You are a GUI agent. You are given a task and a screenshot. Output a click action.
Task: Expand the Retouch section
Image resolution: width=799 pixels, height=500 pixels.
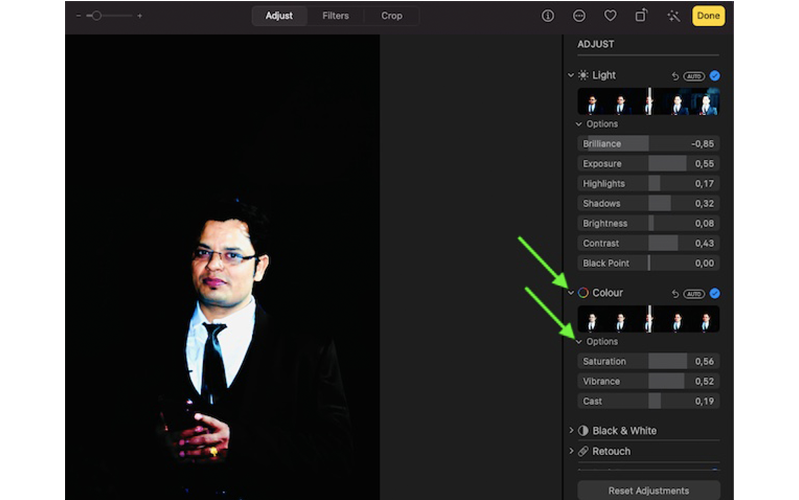point(571,452)
